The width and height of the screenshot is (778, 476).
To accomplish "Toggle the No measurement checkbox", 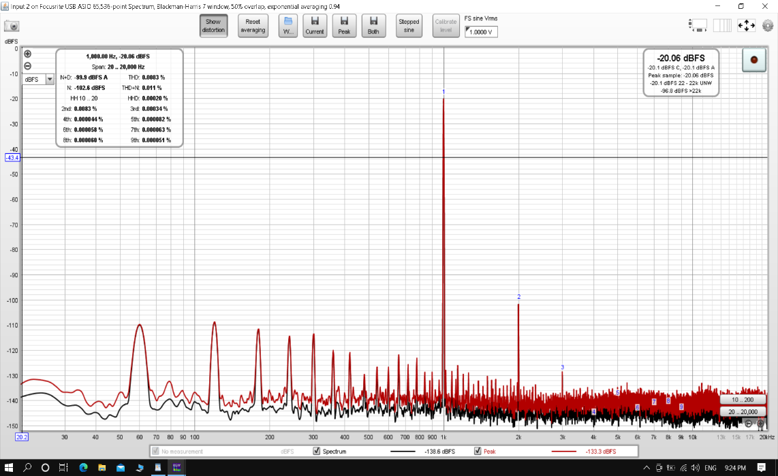I will pos(156,451).
